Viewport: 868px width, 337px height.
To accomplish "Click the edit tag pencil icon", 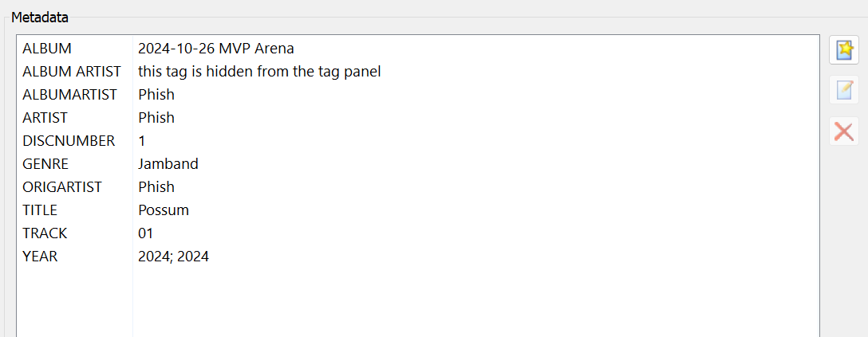I will [843, 90].
